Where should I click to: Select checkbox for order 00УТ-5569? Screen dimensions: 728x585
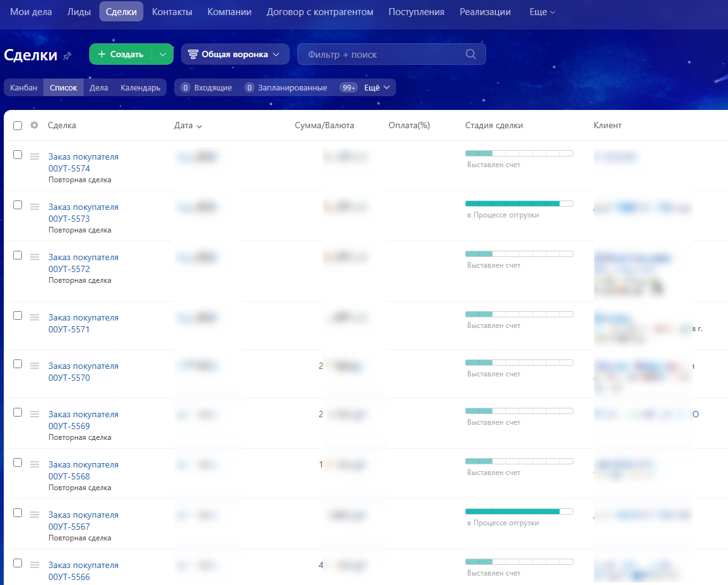point(18,412)
